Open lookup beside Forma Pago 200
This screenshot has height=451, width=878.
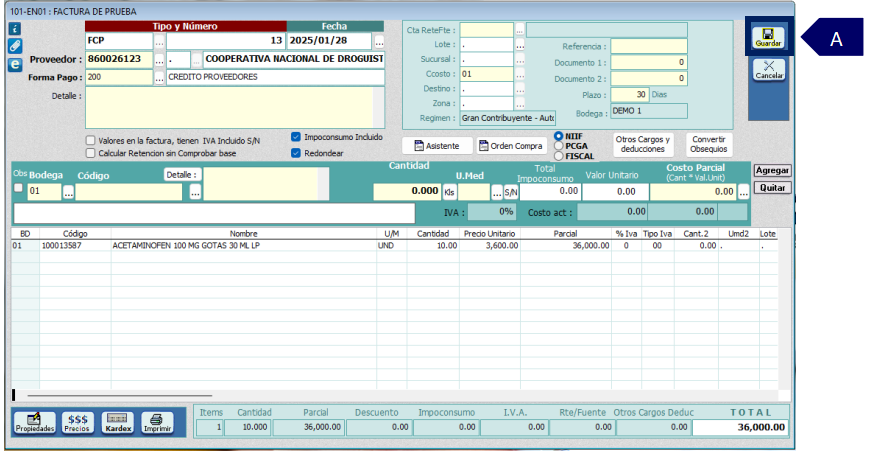pyautogui.click(x=160, y=77)
